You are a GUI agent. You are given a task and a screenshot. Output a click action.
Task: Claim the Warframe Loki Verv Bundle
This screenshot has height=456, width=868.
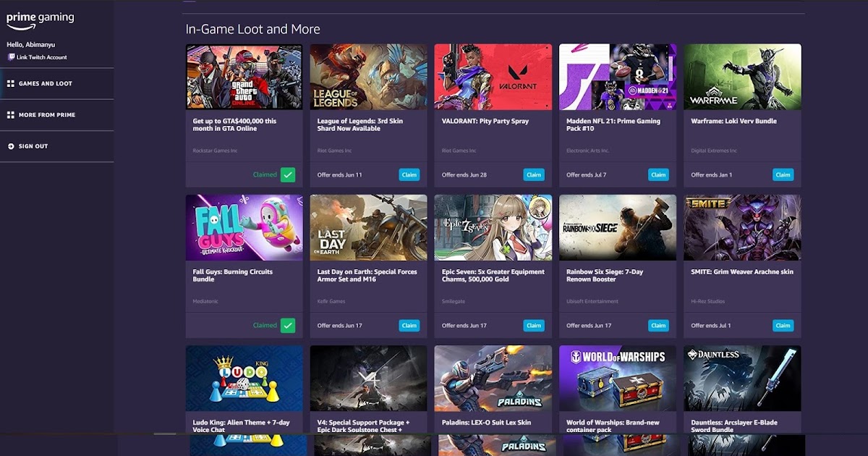click(x=783, y=174)
